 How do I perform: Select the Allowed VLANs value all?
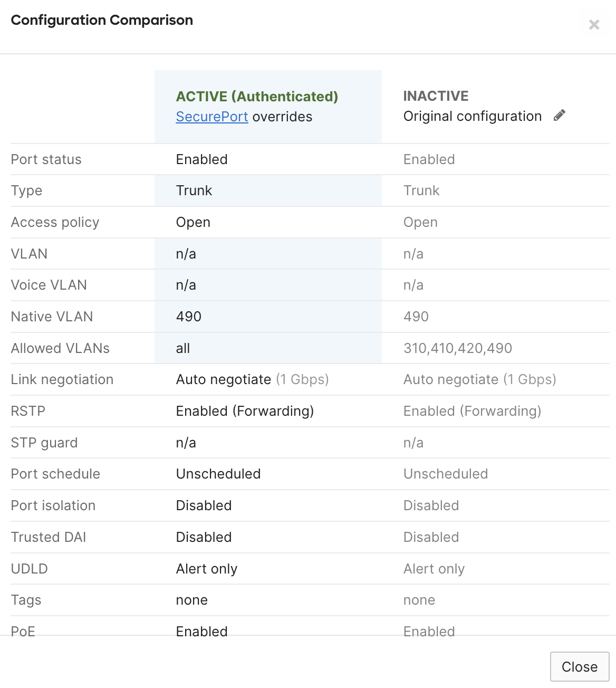pyautogui.click(x=183, y=348)
